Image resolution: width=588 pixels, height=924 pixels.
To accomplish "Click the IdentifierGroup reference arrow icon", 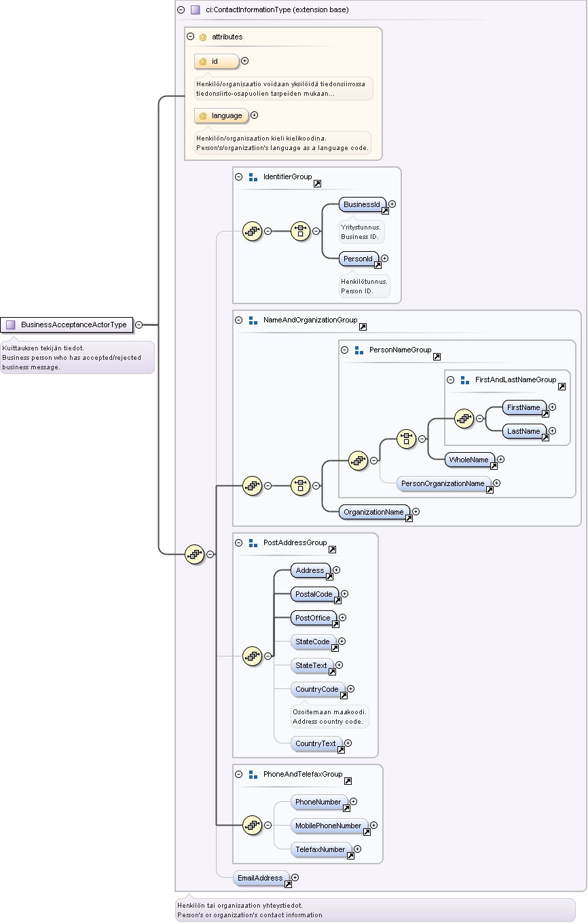I will [x=317, y=184].
